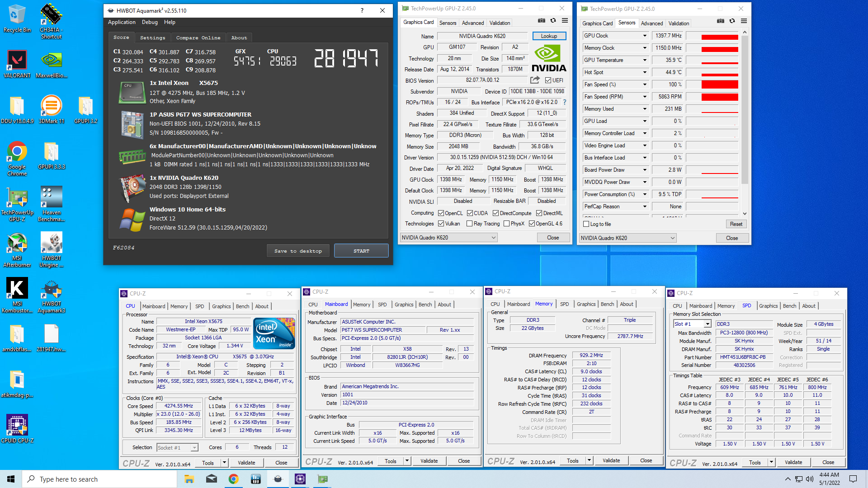Viewport: 868px width, 488px height.
Task: Launch TechPowerUp GPU-Z desktop icon
Action: coord(17,204)
